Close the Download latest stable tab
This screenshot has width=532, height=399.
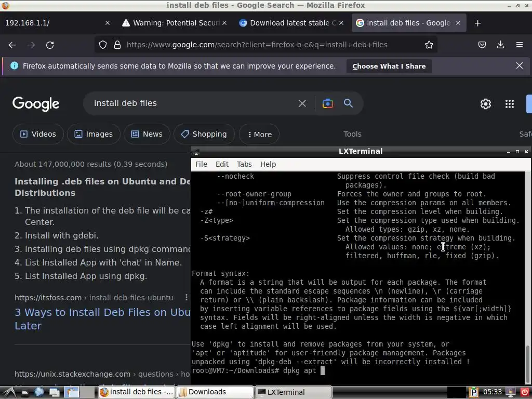pyautogui.click(x=341, y=23)
